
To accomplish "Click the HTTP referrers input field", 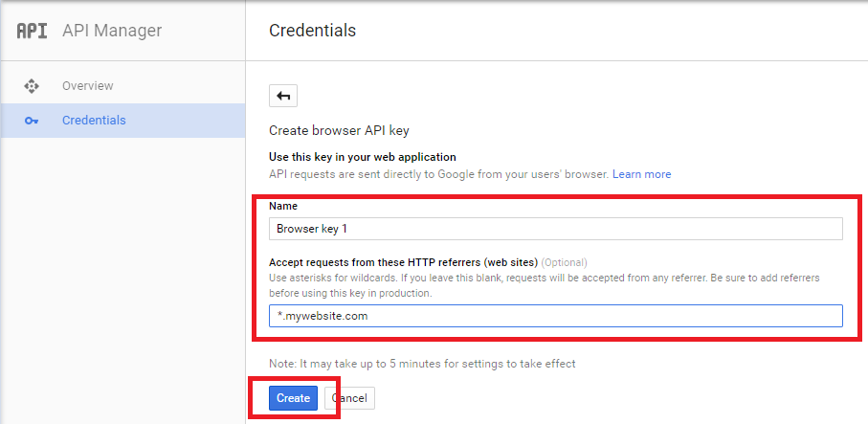I will point(556,316).
